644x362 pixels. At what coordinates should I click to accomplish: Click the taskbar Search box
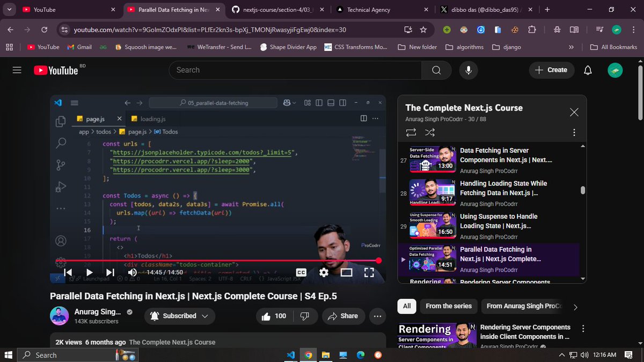point(78,355)
